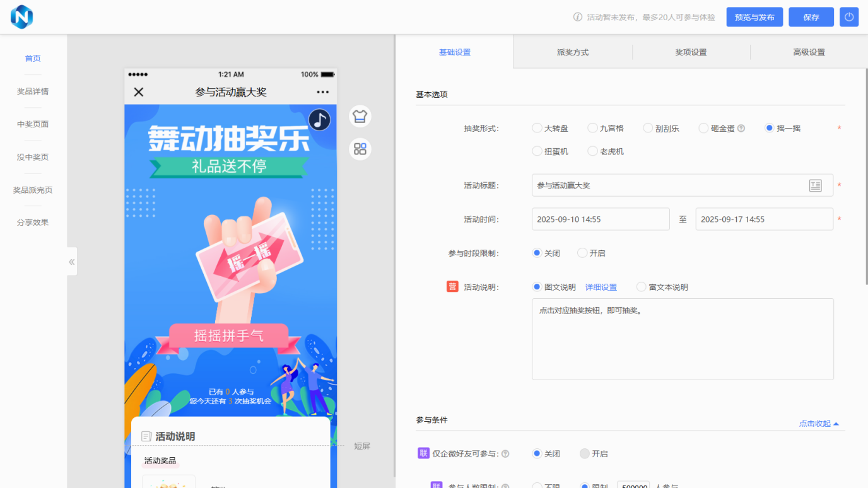The width and height of the screenshot is (868, 488).
Task: Open the activity end date picker
Action: (x=763, y=219)
